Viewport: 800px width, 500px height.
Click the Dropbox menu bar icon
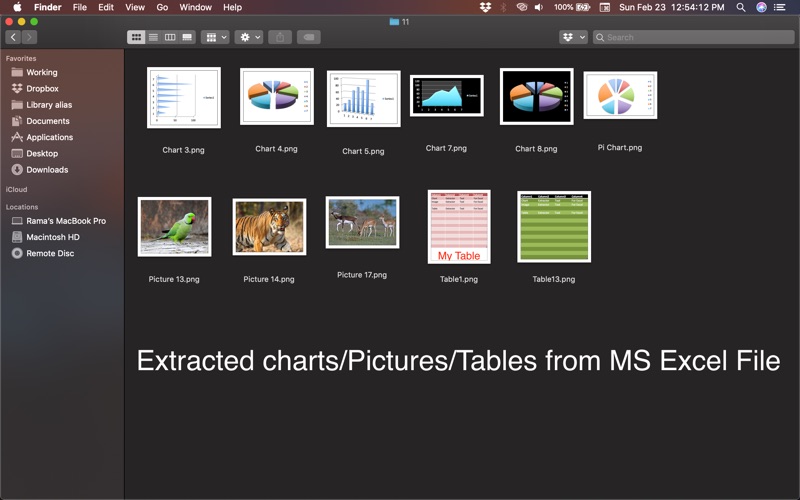point(485,7)
